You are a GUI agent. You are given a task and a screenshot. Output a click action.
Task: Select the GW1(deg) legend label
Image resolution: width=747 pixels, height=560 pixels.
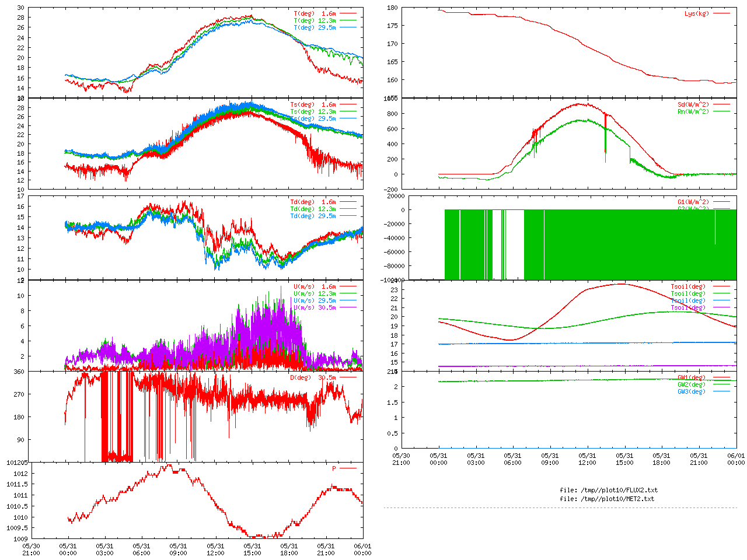[x=691, y=377]
